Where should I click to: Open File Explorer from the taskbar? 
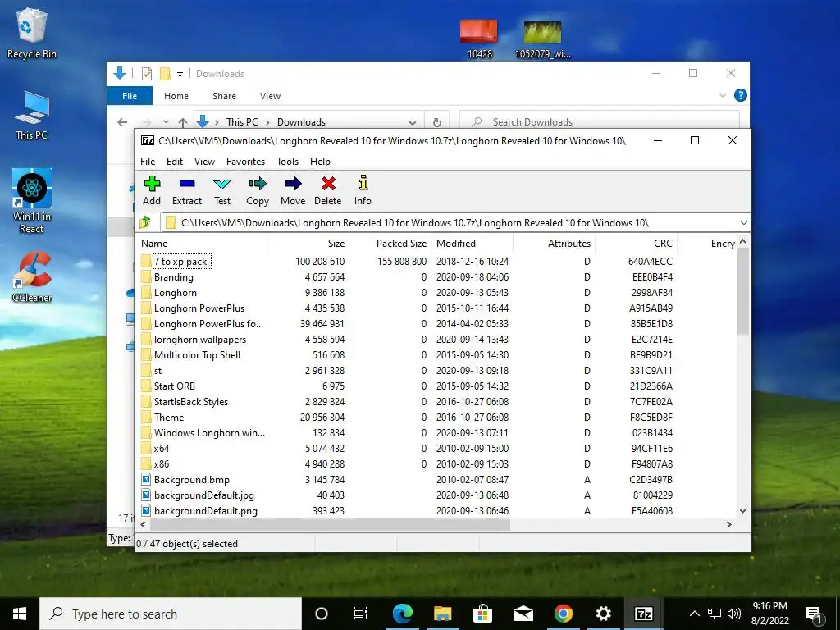(443, 614)
